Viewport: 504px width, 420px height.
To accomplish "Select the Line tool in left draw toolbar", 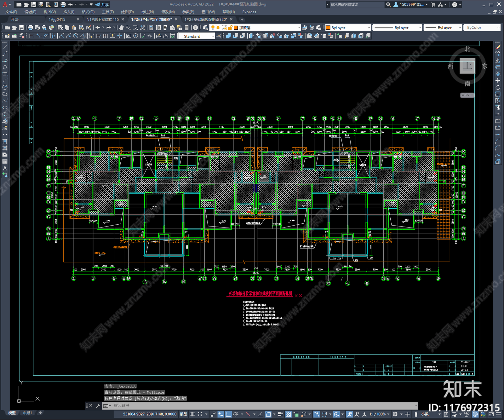I will point(5,47).
